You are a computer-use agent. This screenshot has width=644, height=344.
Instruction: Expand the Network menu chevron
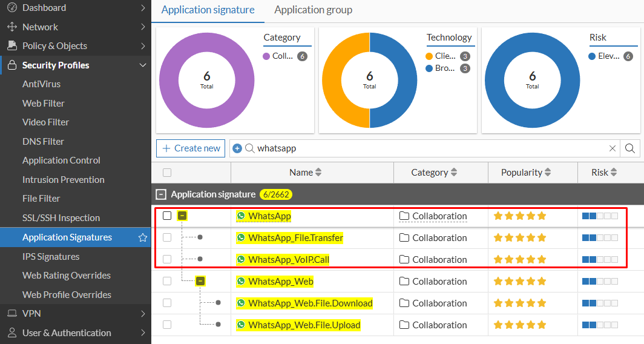coord(143,27)
